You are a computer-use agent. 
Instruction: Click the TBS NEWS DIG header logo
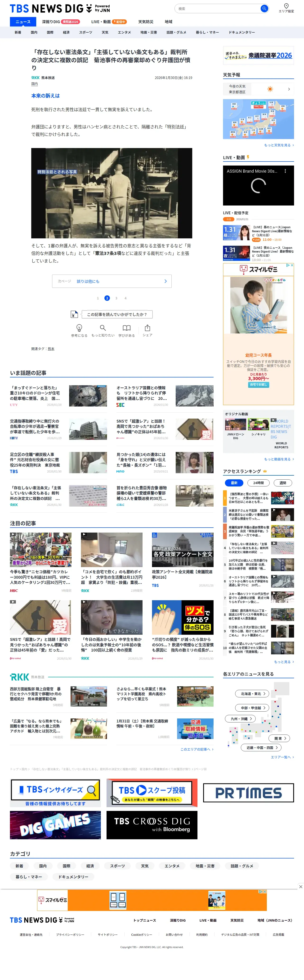60,8
